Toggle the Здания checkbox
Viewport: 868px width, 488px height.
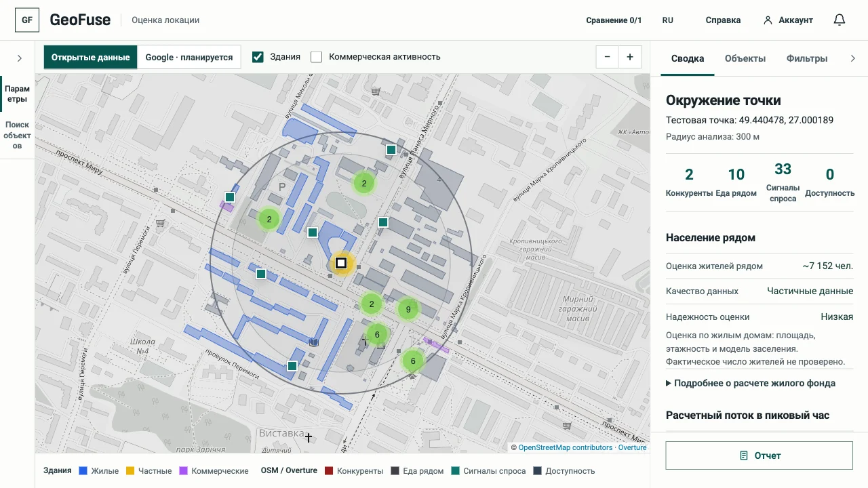(x=258, y=57)
